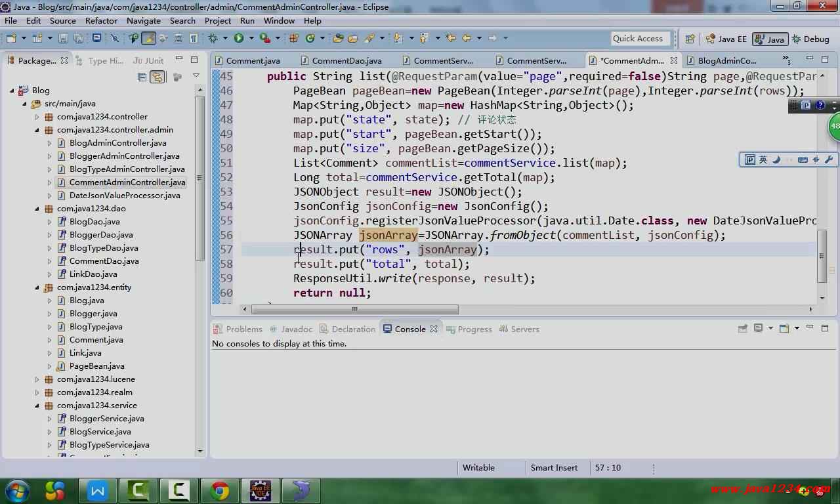Viewport: 840px width, 504px height.
Task: Switch to the BlogAdminCo... editor tab
Action: (726, 60)
